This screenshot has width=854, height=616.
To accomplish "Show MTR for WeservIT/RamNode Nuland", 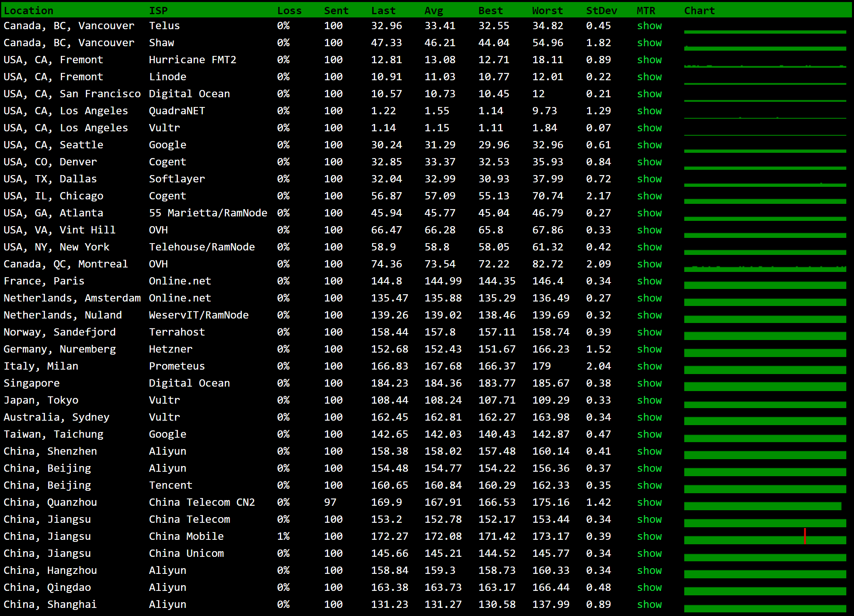I will (649, 315).
